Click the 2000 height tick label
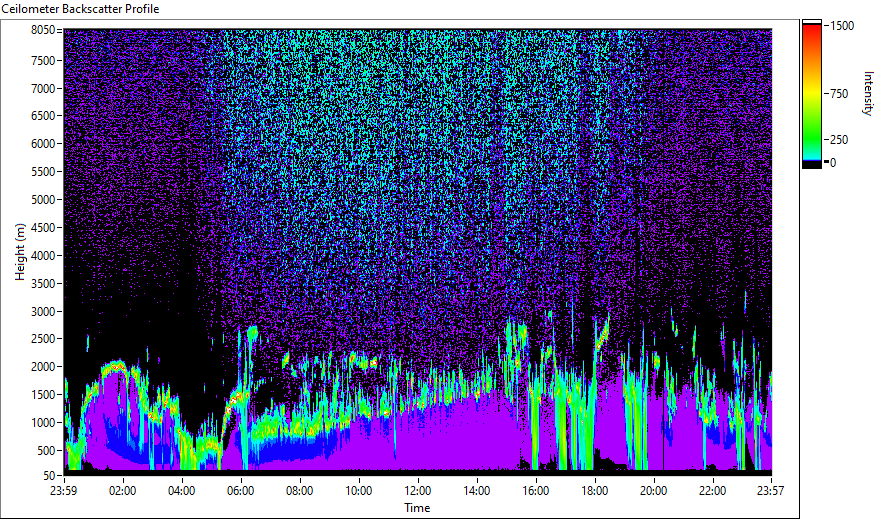This screenshot has width=878, height=519. pyautogui.click(x=43, y=367)
